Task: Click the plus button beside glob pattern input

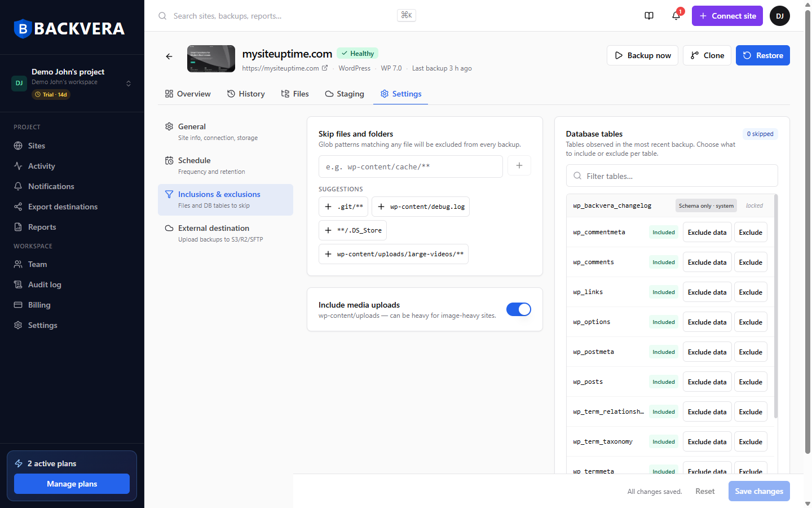Action: [x=519, y=165]
